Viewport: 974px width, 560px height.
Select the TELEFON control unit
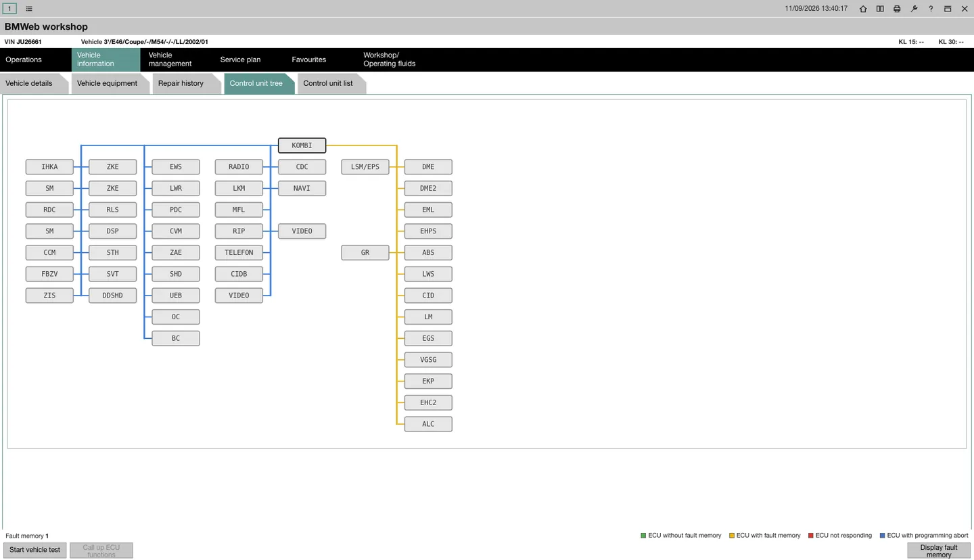pyautogui.click(x=239, y=252)
